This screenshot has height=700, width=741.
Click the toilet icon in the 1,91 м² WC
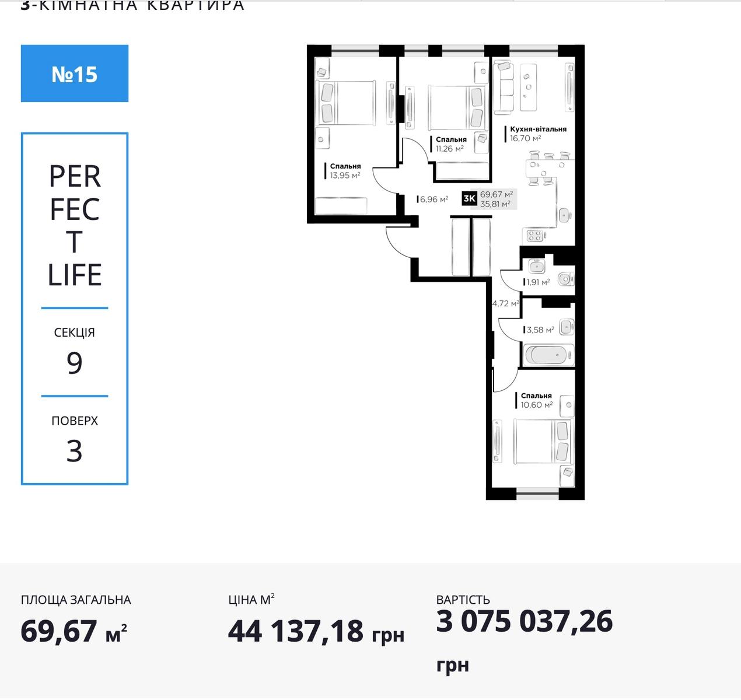point(565,279)
